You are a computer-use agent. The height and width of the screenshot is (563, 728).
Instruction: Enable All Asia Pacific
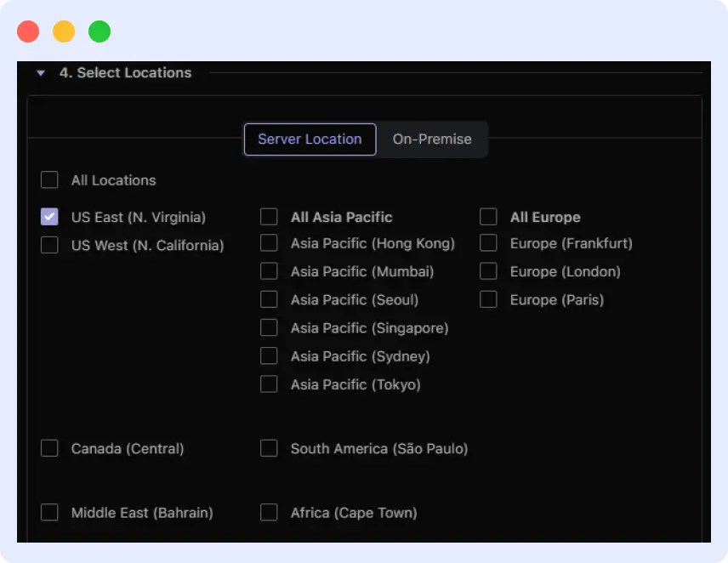click(269, 217)
